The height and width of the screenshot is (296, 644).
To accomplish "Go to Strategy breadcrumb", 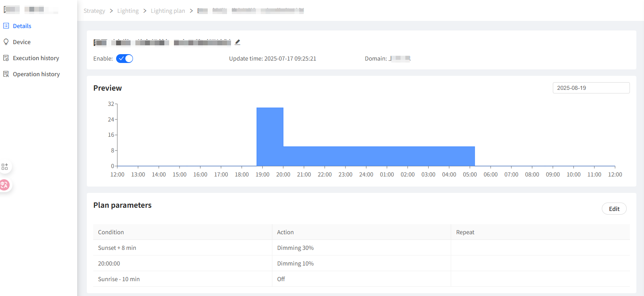I will [x=94, y=11].
